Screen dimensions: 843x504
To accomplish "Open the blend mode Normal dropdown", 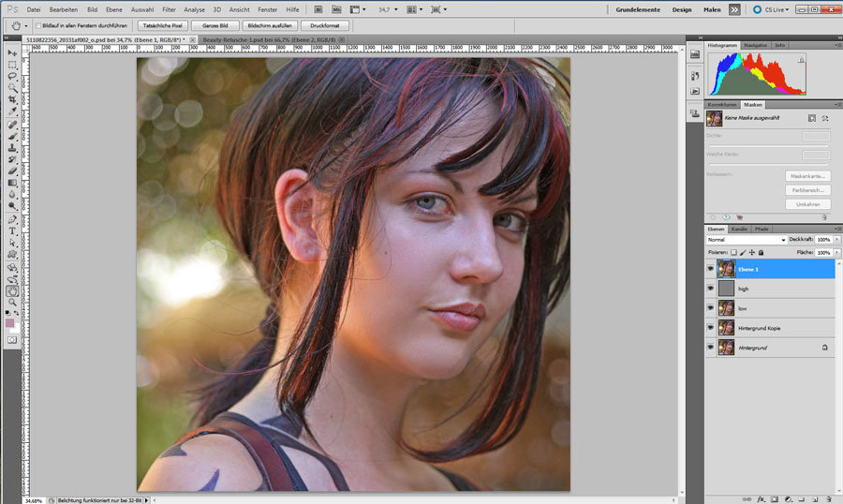I will 747,240.
